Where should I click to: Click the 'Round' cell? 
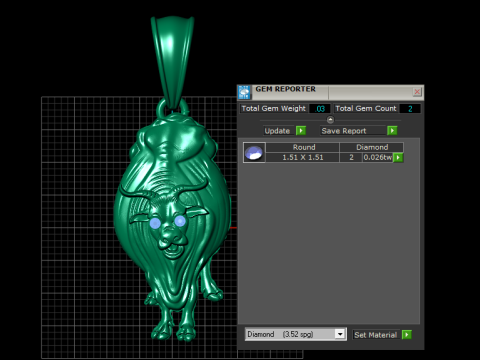(303, 147)
